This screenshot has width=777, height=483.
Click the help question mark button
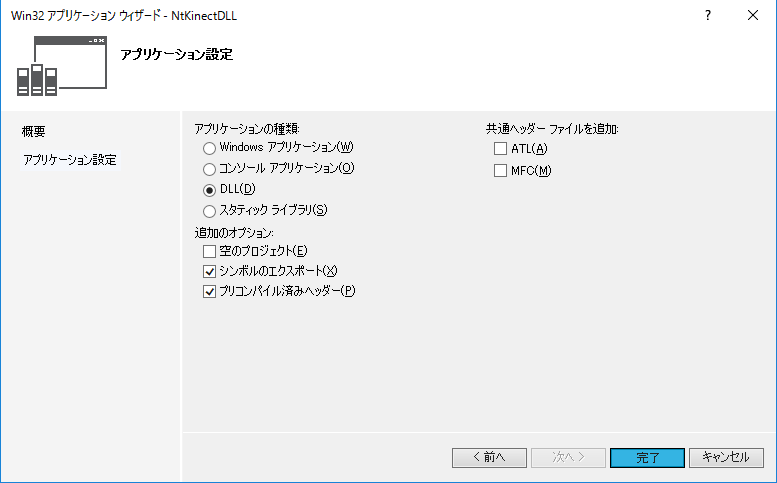pyautogui.click(x=707, y=16)
